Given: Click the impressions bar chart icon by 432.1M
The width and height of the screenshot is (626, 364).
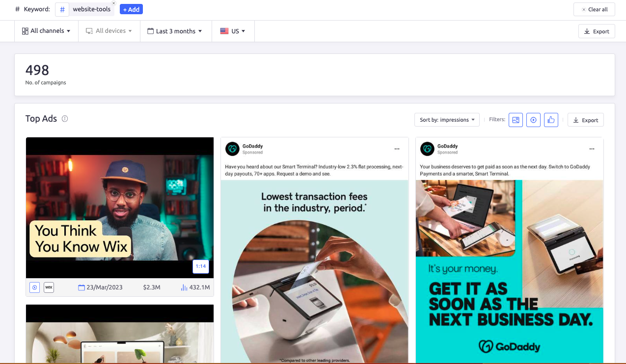Looking at the screenshot, I should click(184, 287).
